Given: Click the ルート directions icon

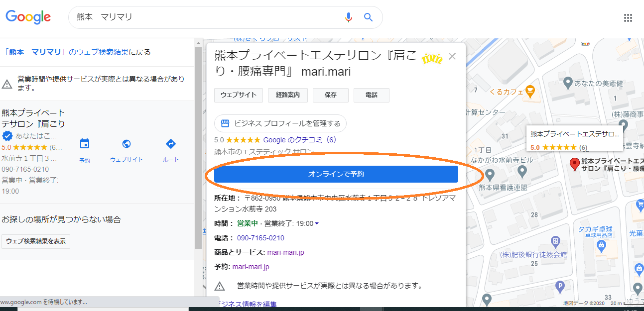Looking at the screenshot, I should click(170, 144).
